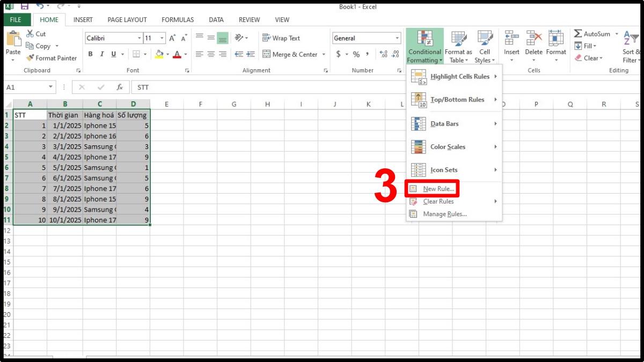Select New Rule from the menu
This screenshot has width=644, height=362.
(x=438, y=189)
